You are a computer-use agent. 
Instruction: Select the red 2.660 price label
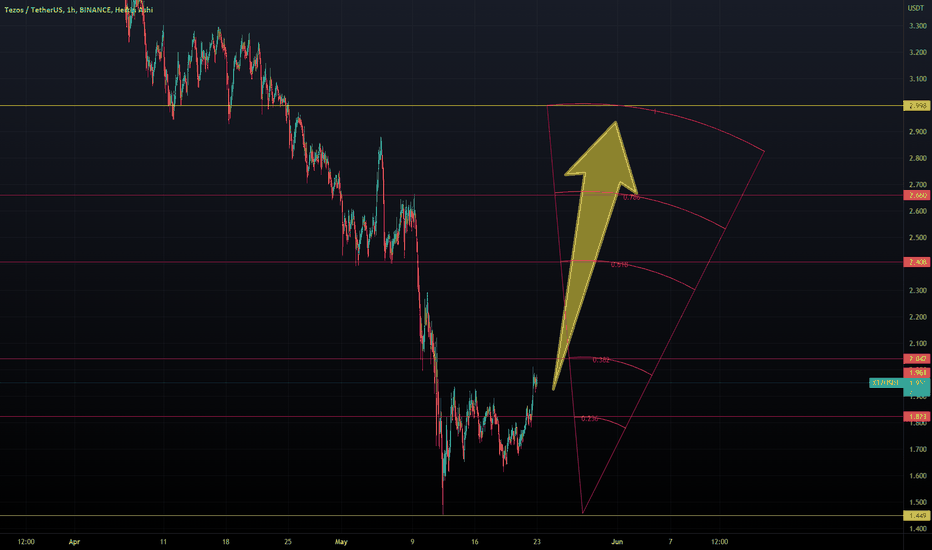coord(917,195)
